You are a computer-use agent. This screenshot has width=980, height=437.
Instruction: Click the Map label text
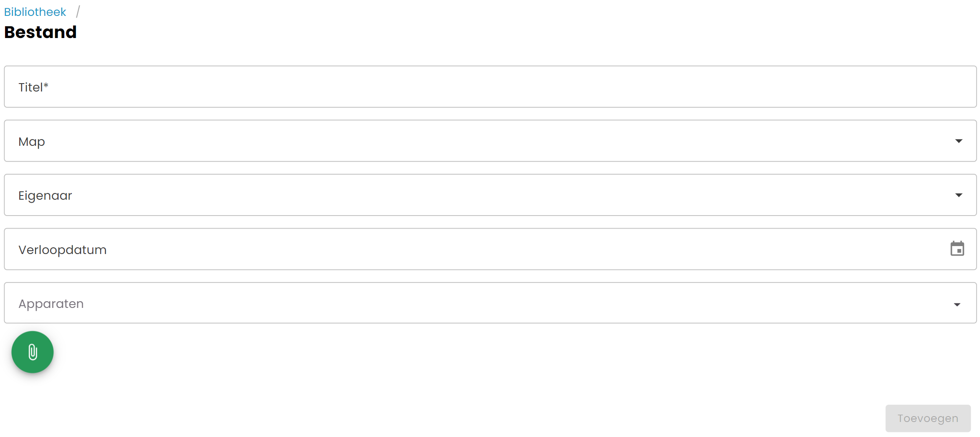tap(32, 142)
